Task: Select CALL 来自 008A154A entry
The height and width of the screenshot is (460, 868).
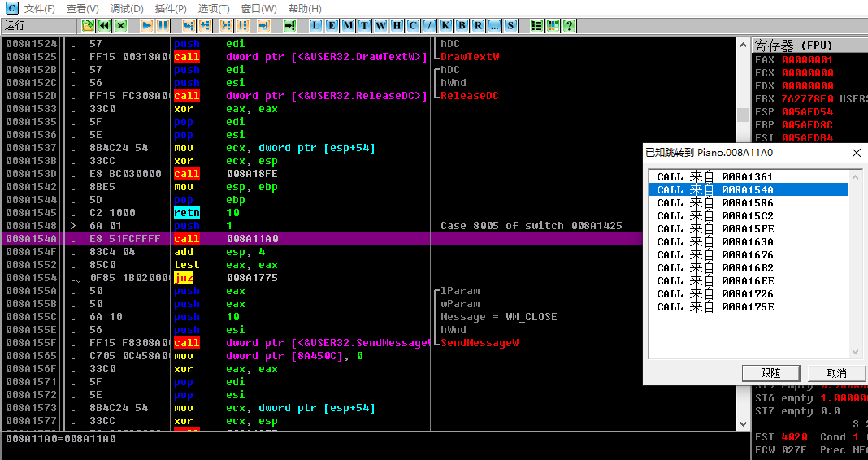Action: (749, 190)
